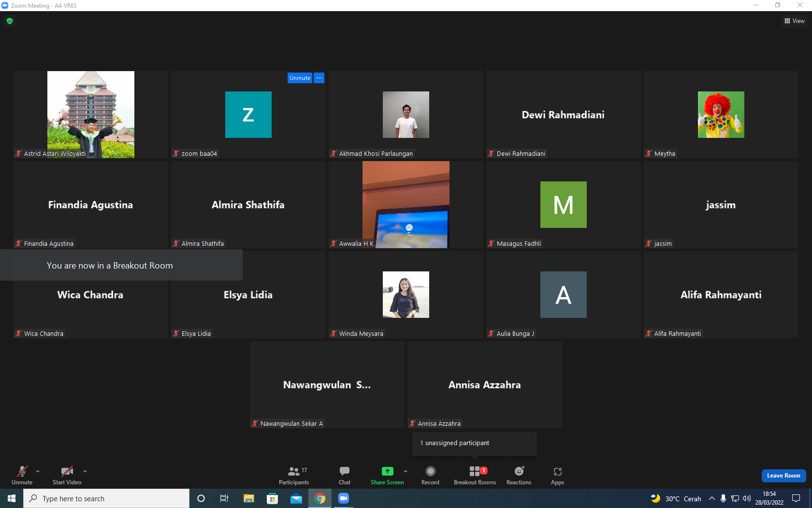This screenshot has height=508, width=812.
Task: Open the Reactions menu
Action: point(519,476)
